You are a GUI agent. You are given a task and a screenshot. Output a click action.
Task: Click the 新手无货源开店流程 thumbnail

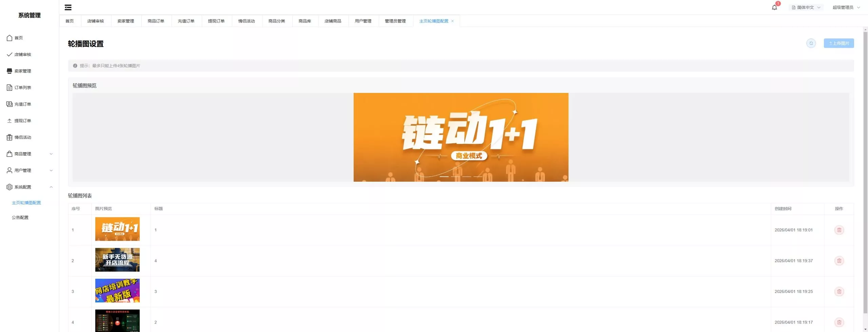tap(117, 260)
